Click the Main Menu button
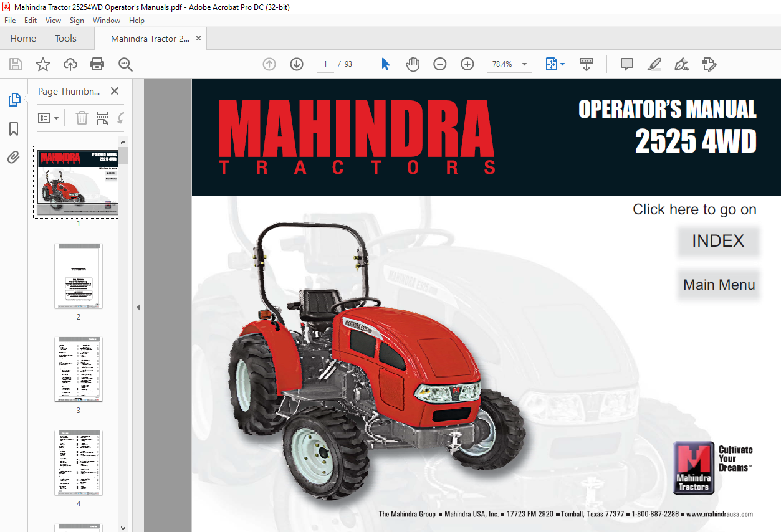 point(719,285)
